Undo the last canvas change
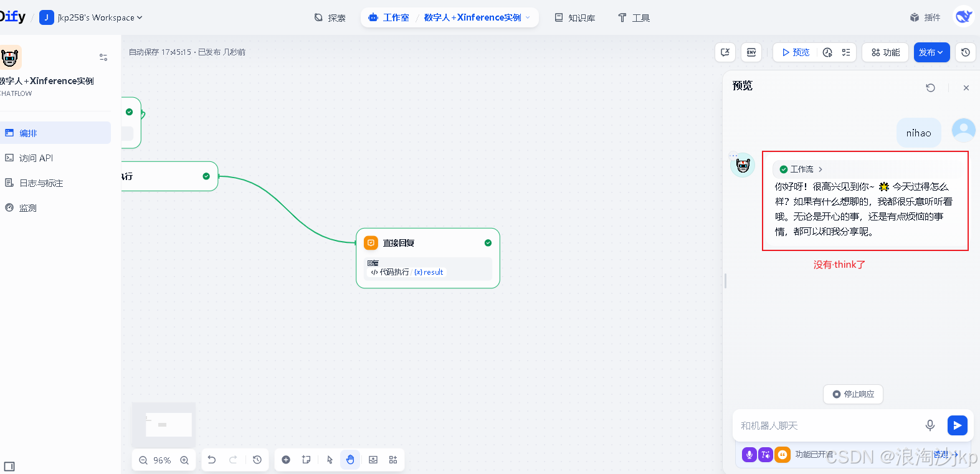The height and width of the screenshot is (474, 980). 212,460
